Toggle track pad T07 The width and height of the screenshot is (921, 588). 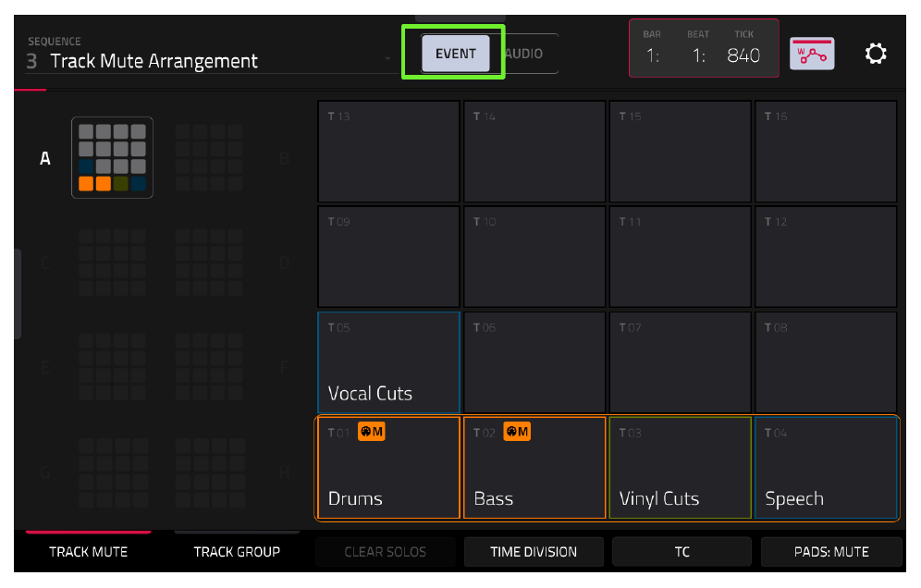pyautogui.click(x=681, y=362)
